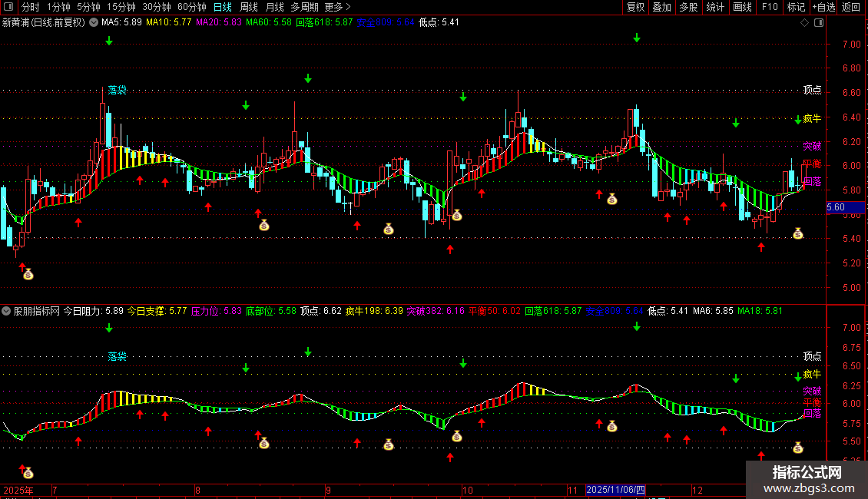
Task: Click the MA5: 5.89 indicator label
Action: (x=121, y=23)
